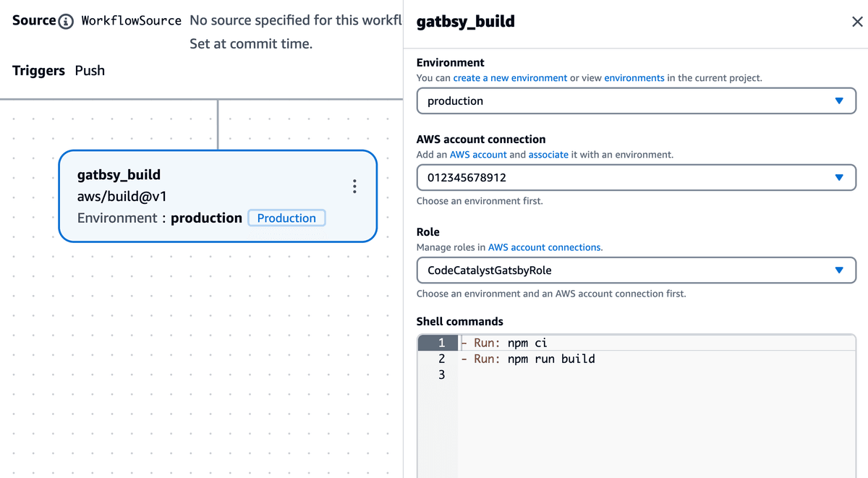Click the Production badge on the node

pos(286,218)
